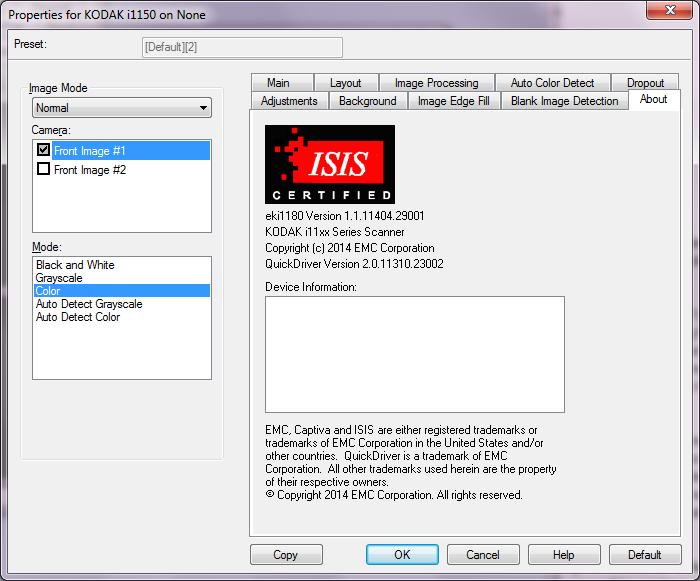Uncheck the Front Image #1 checkbox
Viewport: 700px width, 581px height.
(43, 150)
